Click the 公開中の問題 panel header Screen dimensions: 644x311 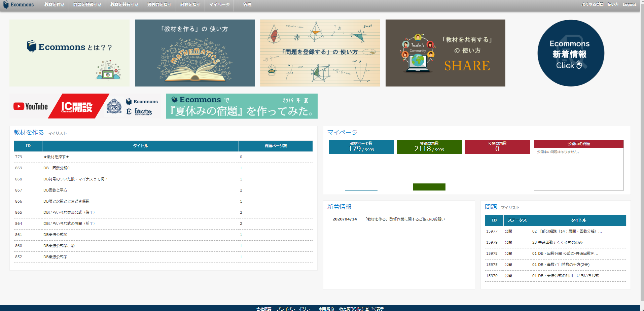click(579, 144)
